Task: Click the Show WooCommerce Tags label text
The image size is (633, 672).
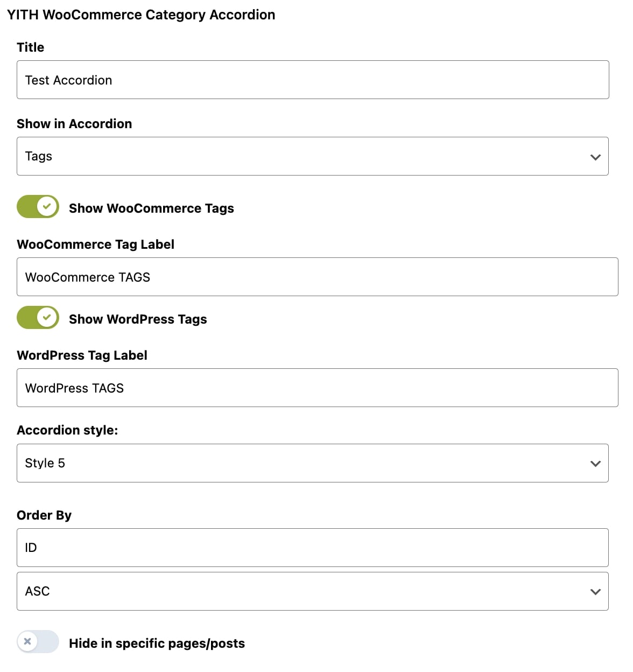Action: click(x=151, y=208)
